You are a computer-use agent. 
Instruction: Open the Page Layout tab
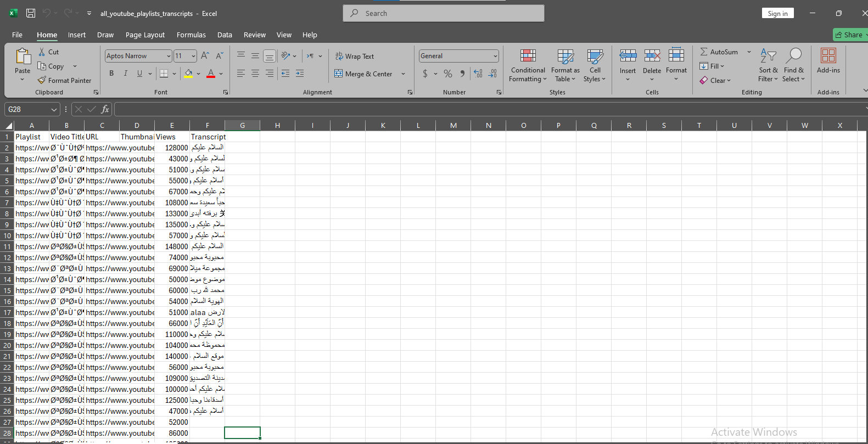(145, 35)
